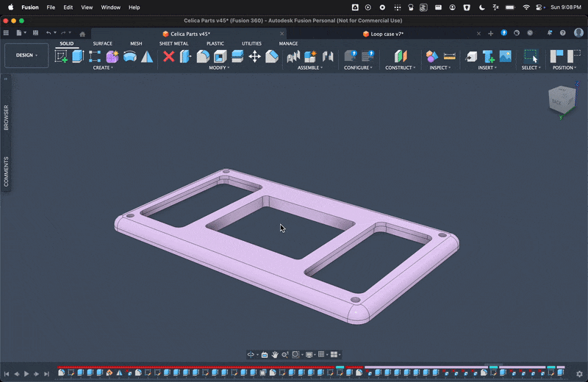Expand the Assemble menu
This screenshot has width=588, height=382.
(309, 68)
